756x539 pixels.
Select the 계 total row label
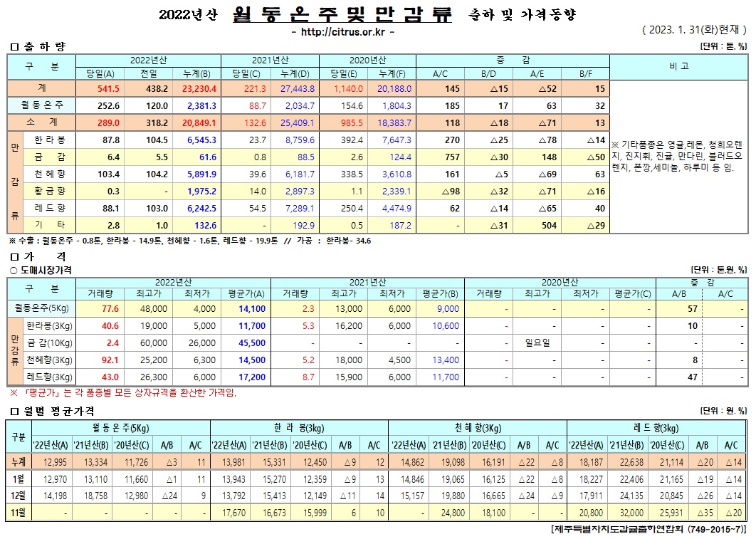(41, 88)
